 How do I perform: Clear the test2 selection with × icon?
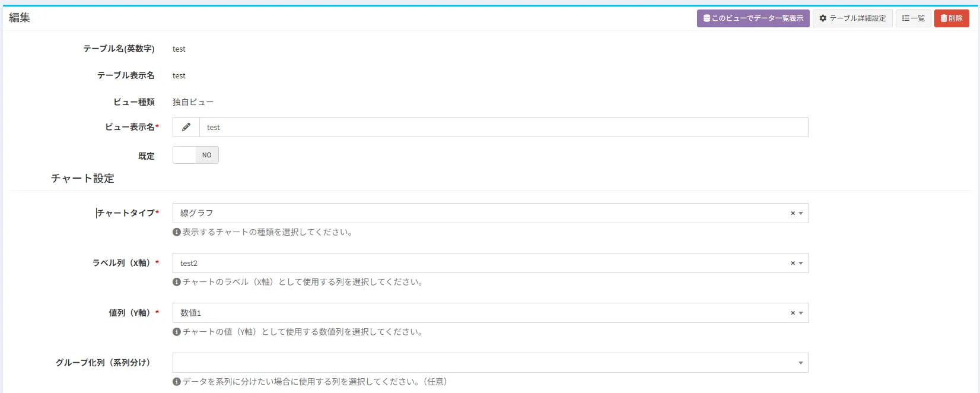tap(793, 263)
